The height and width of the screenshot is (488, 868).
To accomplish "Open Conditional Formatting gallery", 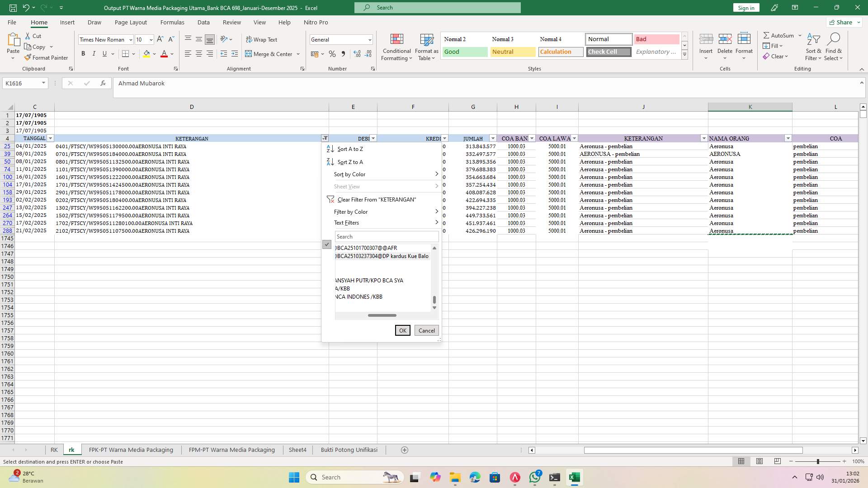I will [396, 47].
